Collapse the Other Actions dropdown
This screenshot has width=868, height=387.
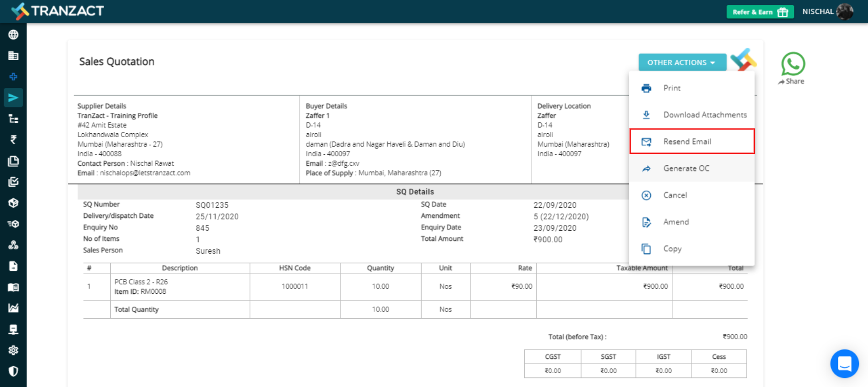(682, 62)
